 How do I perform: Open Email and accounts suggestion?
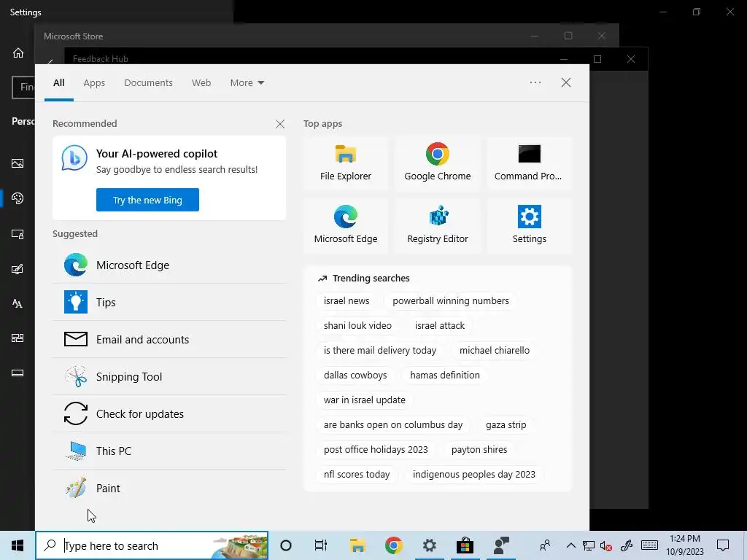coord(169,340)
